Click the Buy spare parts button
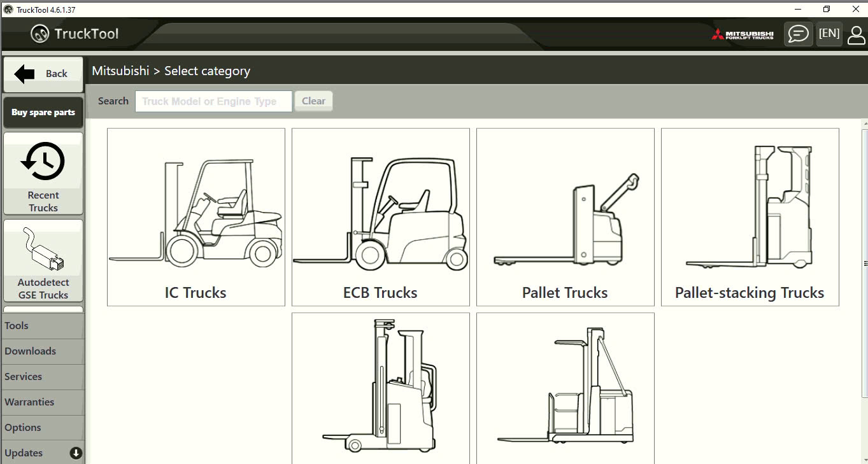Viewport: 868px width, 464px height. click(43, 113)
